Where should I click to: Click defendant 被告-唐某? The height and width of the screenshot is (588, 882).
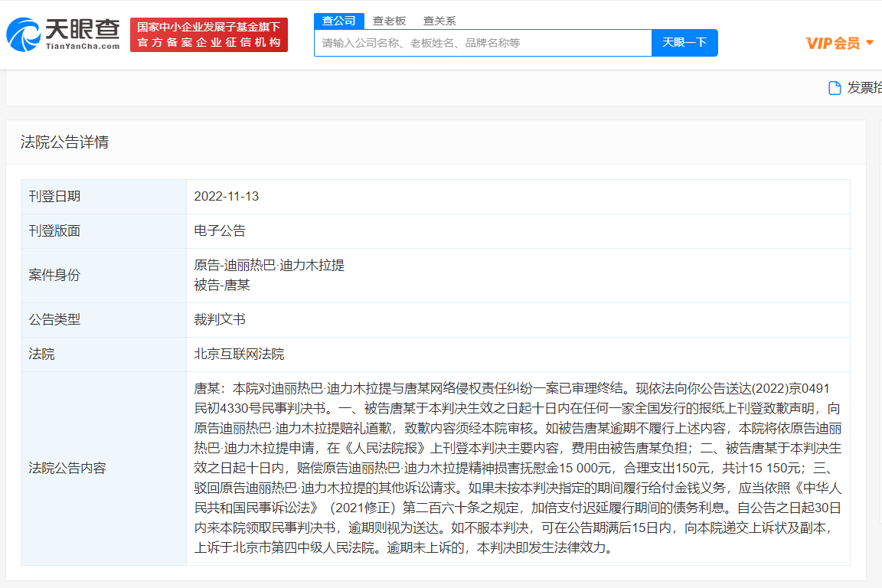coord(221,286)
